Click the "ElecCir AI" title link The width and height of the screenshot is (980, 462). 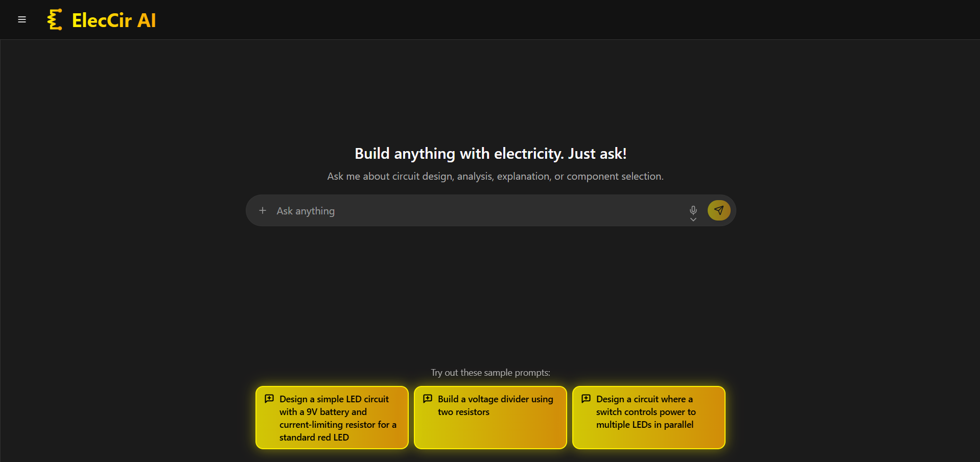(x=113, y=19)
